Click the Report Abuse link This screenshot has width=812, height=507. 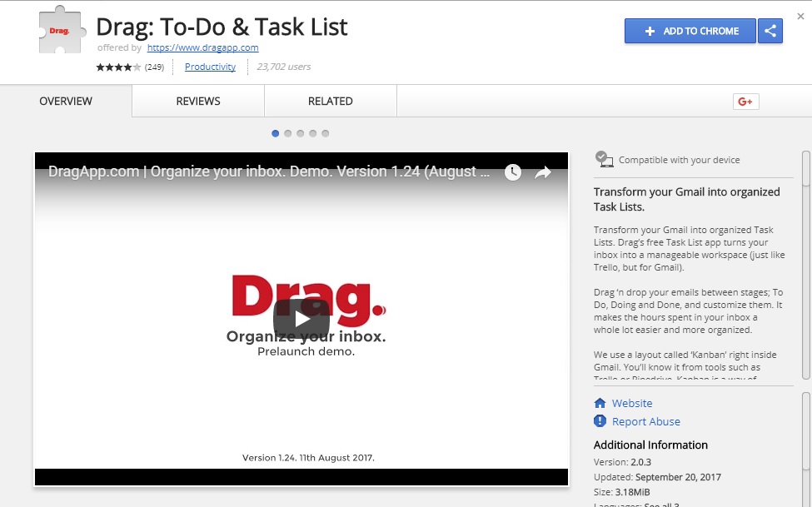click(x=645, y=421)
